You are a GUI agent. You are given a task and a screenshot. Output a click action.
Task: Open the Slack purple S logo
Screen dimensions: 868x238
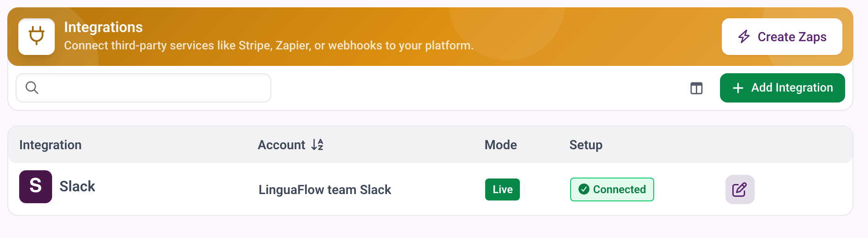(x=36, y=187)
